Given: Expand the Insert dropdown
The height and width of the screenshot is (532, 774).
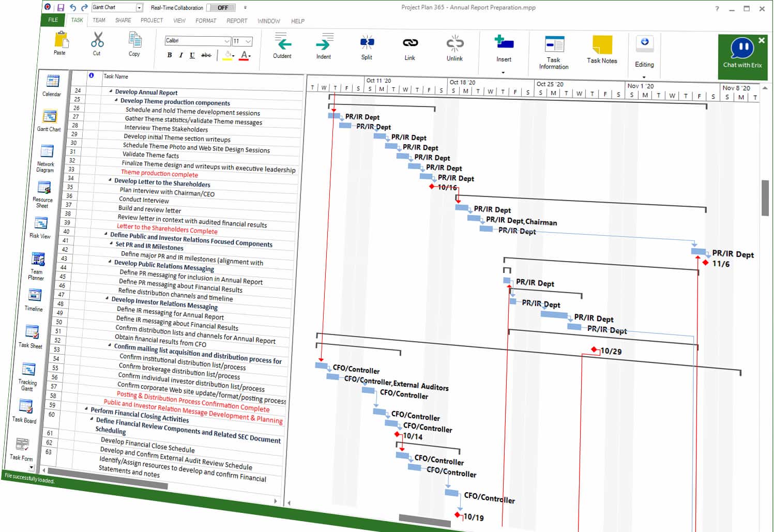Looking at the screenshot, I should pos(503,72).
